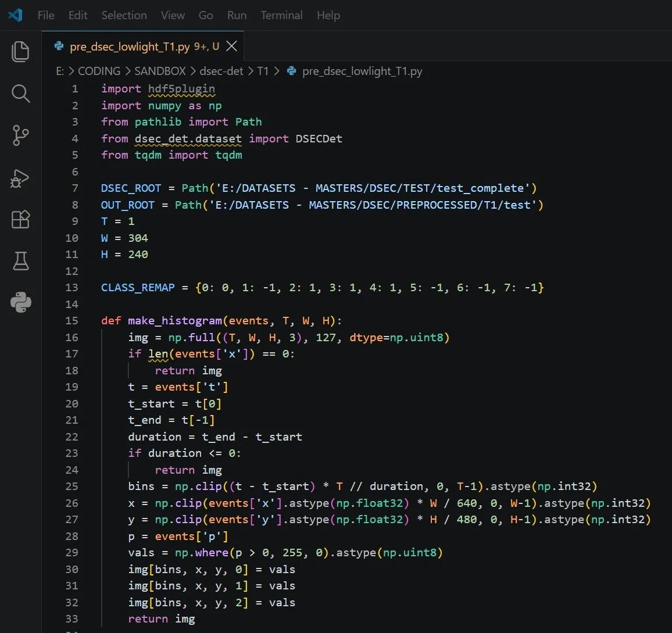Click the underlined len call on line 17
This screenshot has width=672, height=633.
point(158,354)
